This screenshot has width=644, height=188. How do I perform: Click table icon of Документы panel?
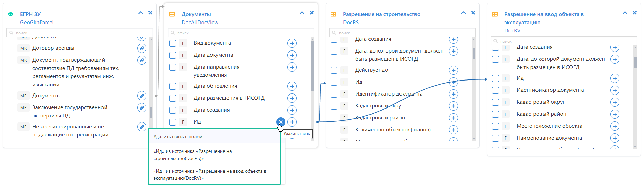[172, 14]
